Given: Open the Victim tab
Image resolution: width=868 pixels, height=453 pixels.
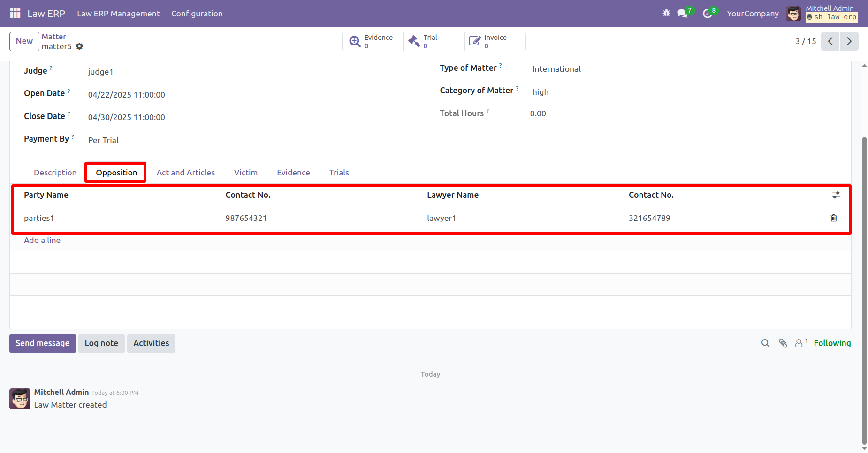Looking at the screenshot, I should pos(246,173).
